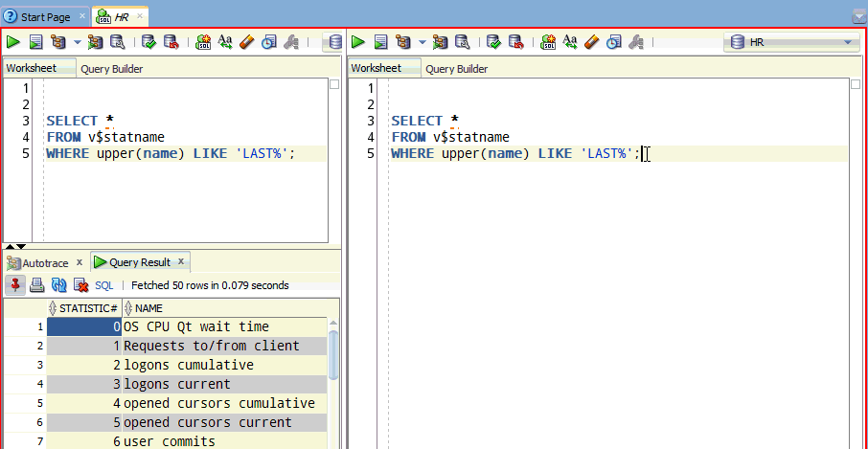Rollback changes in right worksheet toolbar

tap(516, 41)
